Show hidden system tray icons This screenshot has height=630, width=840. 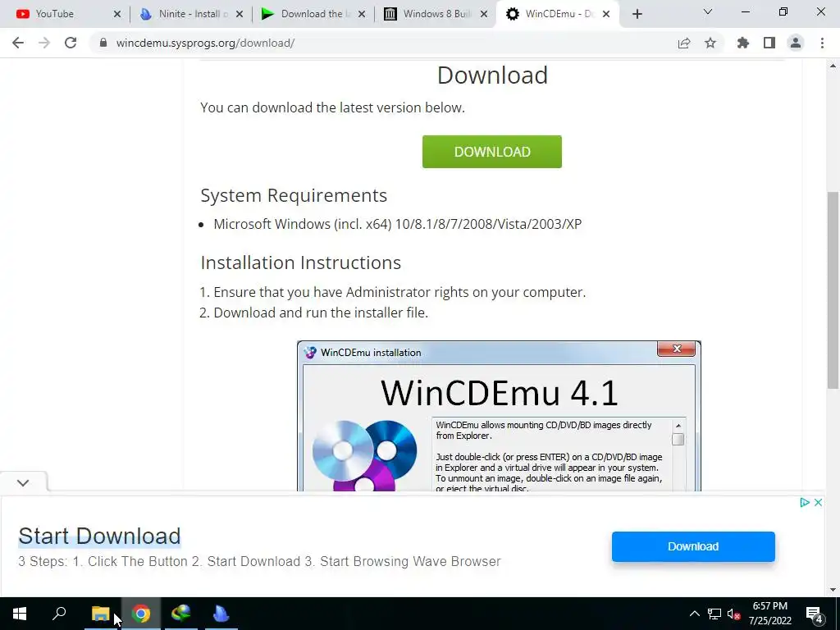click(694, 614)
